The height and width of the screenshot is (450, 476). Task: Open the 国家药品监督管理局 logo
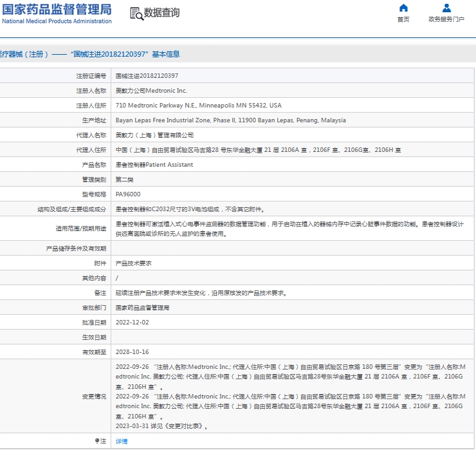(x=57, y=14)
